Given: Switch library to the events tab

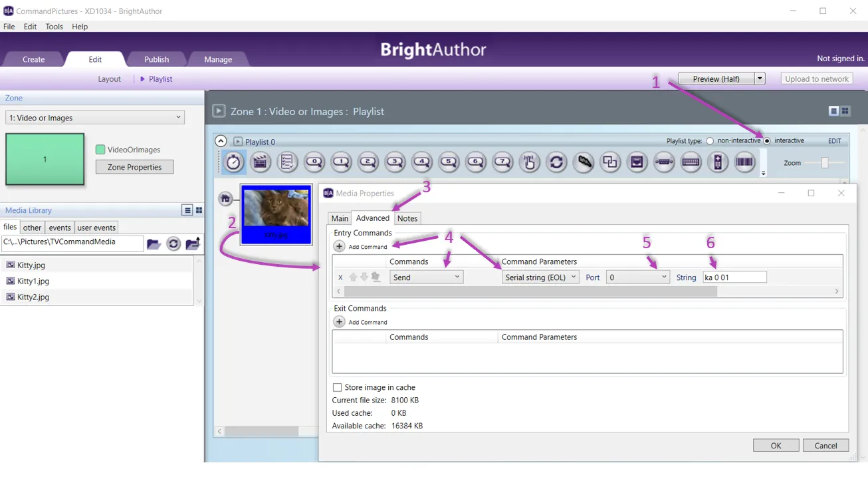Looking at the screenshot, I should coord(60,228).
